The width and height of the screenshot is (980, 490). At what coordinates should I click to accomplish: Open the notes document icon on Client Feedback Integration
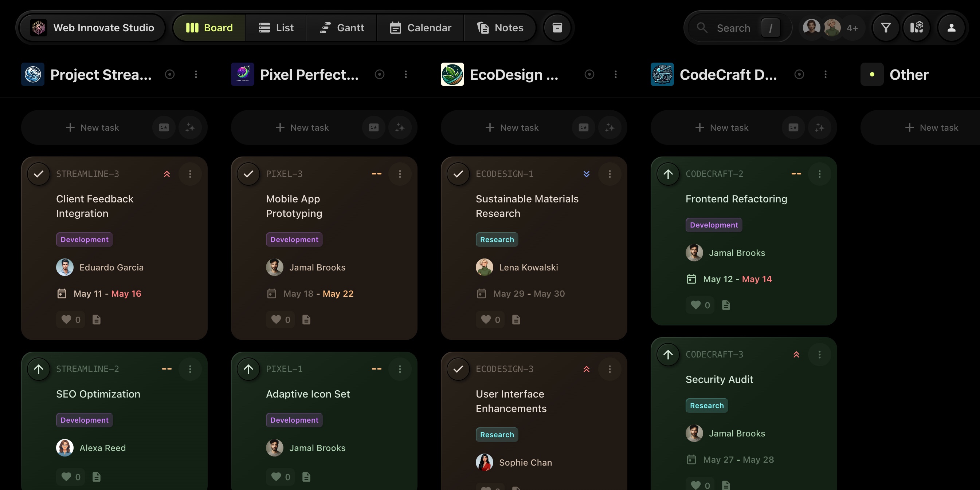97,320
